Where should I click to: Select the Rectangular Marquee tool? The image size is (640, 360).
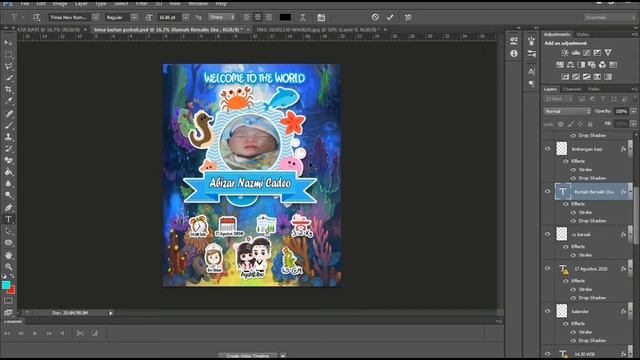tap(8, 54)
